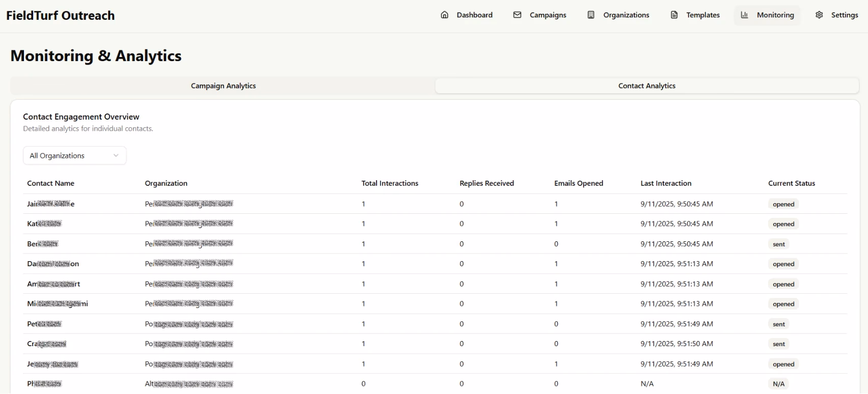868x394 pixels.
Task: Select the Contact Analytics tab
Action: pyautogui.click(x=647, y=86)
